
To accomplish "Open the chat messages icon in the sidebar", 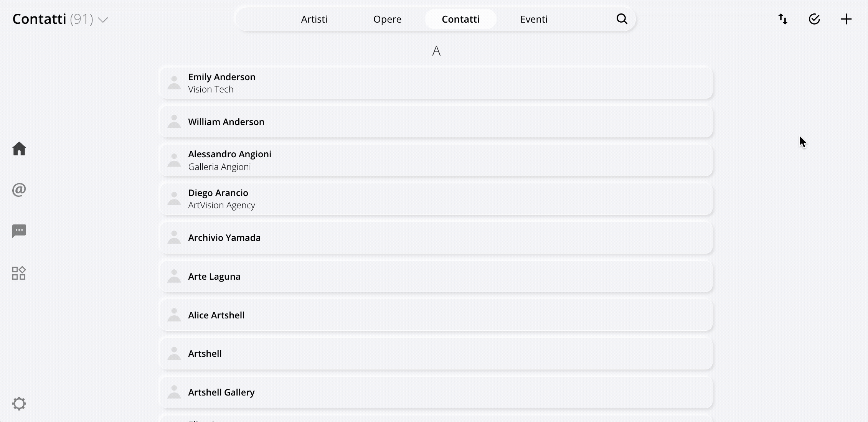I will pos(19,231).
